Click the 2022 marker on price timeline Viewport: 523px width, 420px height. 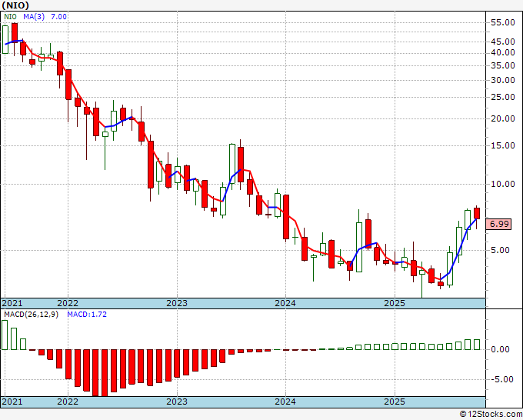point(68,303)
